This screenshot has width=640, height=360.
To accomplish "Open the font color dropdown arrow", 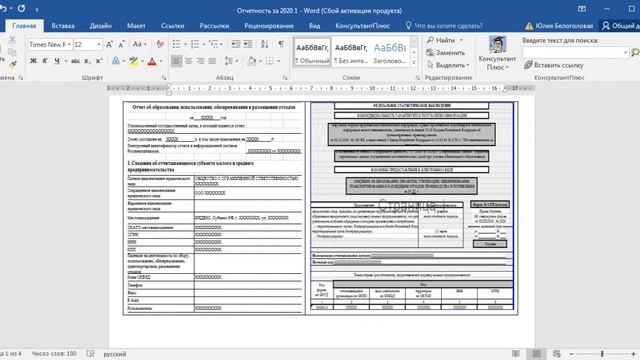I will pyautogui.click(x=161, y=61).
